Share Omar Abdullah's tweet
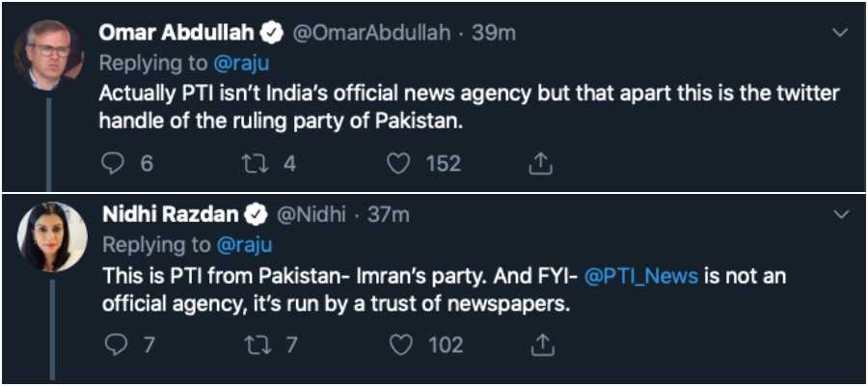868x386 pixels. (x=541, y=164)
